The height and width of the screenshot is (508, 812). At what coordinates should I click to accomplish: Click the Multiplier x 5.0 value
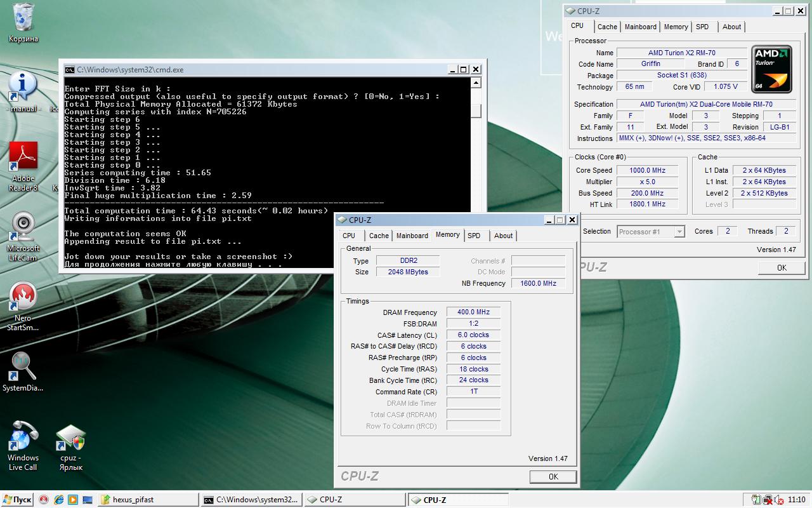[647, 182]
